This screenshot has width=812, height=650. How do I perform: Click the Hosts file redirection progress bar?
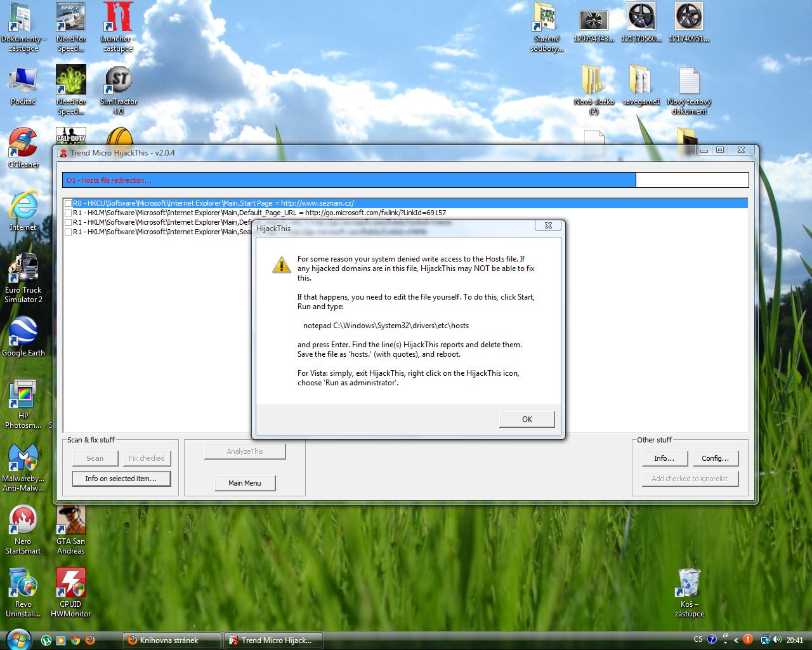pyautogui.click(x=405, y=180)
